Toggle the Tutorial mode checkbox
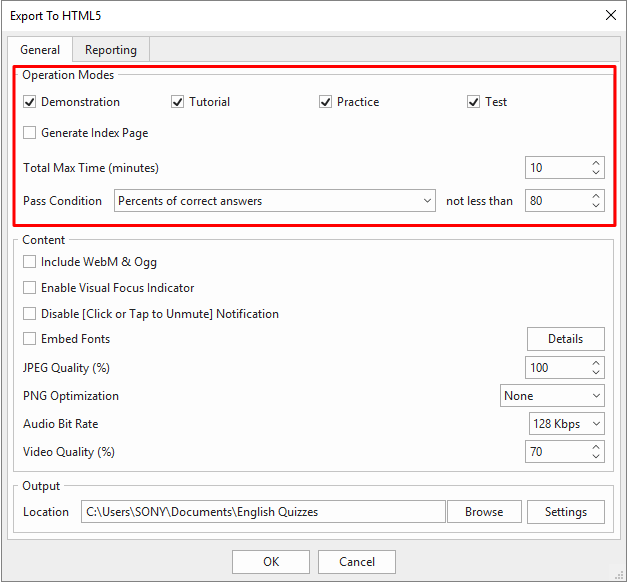 (x=178, y=102)
